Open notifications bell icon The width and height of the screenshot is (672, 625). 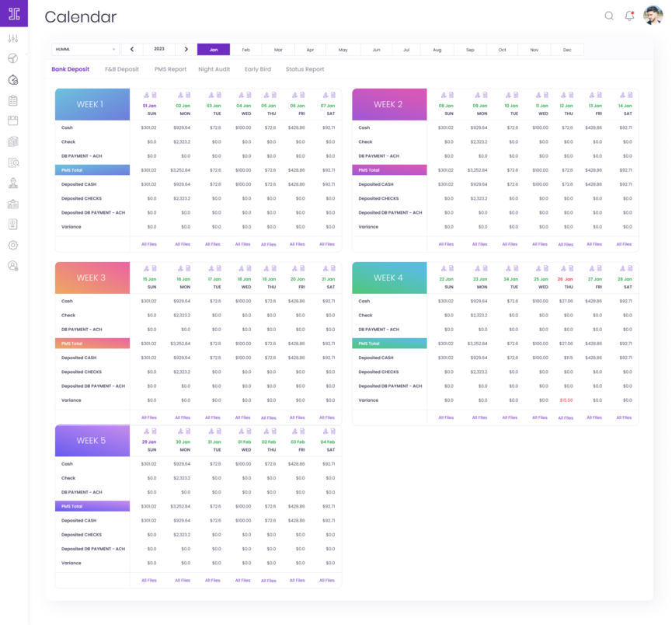tap(629, 16)
